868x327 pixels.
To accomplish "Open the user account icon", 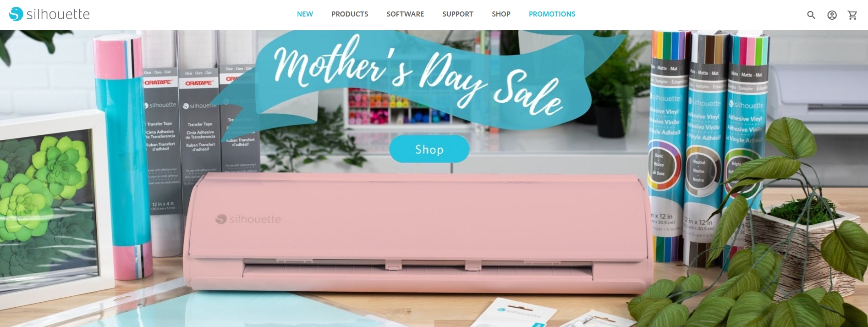I will [x=832, y=15].
